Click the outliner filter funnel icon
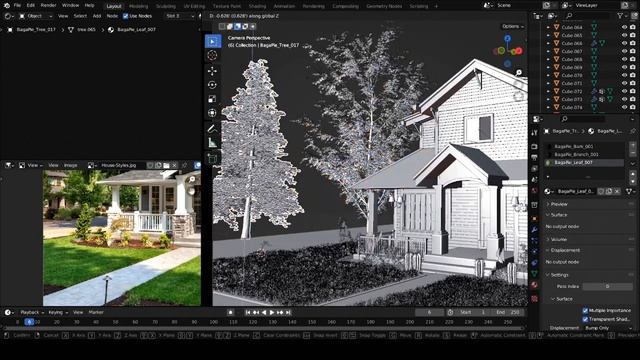Viewport: 640px width, 360px height. pos(620,16)
